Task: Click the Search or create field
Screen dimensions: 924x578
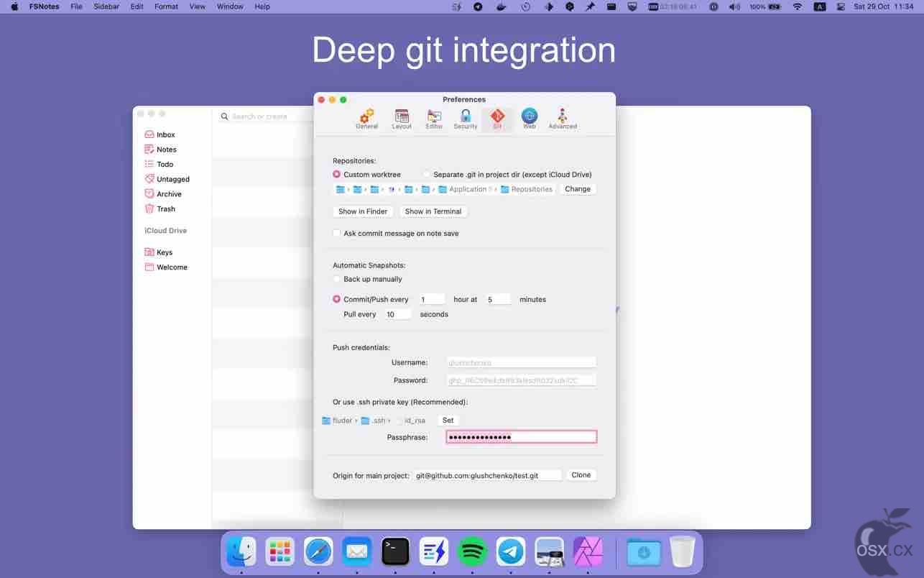Action: (x=264, y=116)
